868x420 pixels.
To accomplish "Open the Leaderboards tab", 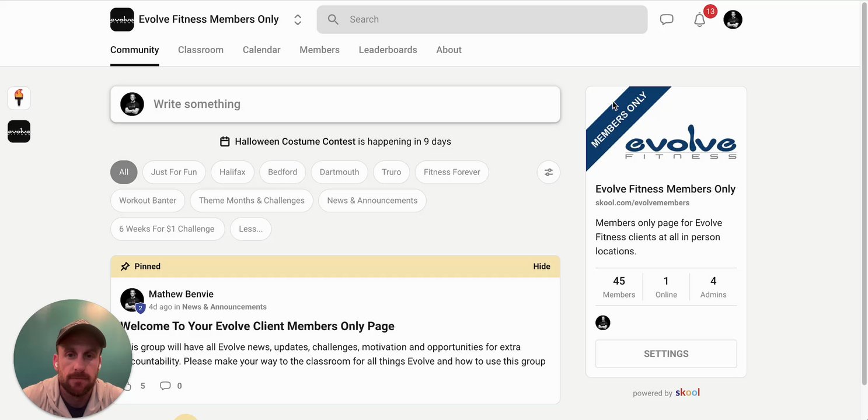I will pos(388,50).
